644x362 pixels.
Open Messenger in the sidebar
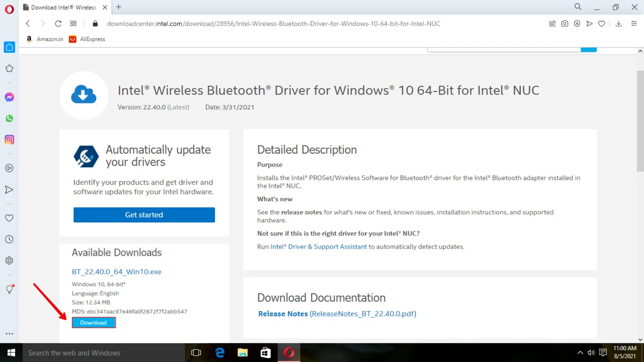click(9, 97)
